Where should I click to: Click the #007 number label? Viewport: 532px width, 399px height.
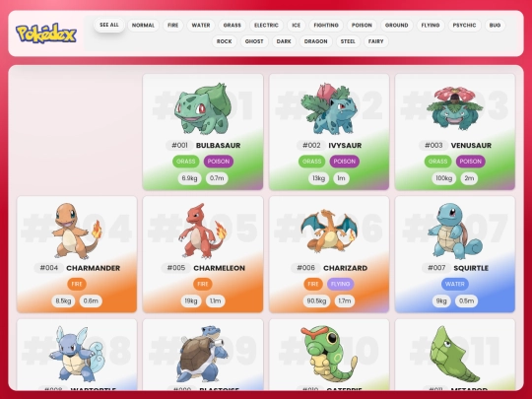point(436,268)
